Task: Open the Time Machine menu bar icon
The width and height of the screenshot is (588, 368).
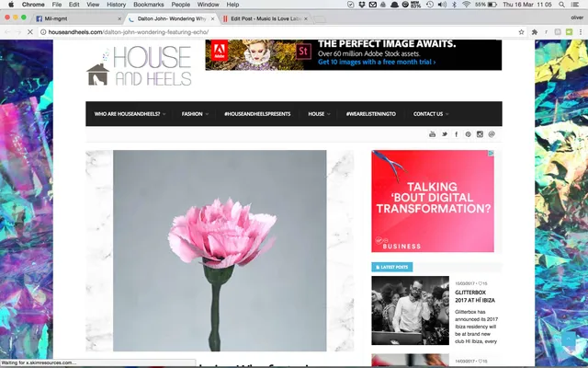Action: point(430,5)
